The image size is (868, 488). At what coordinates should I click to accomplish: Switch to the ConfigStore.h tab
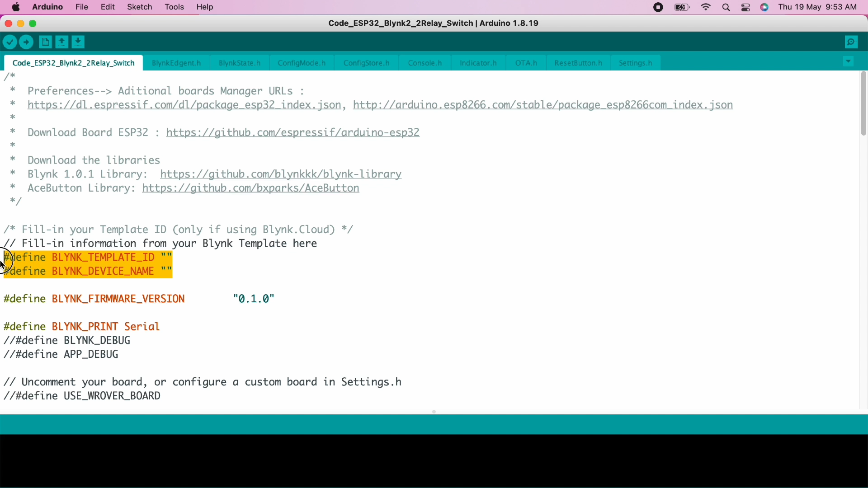click(x=367, y=63)
